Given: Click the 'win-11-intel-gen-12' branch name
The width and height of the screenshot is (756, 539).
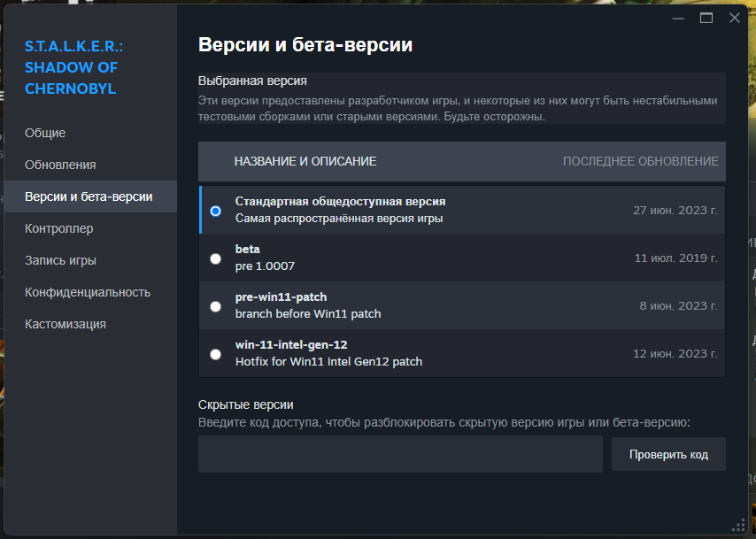Looking at the screenshot, I should click(291, 345).
